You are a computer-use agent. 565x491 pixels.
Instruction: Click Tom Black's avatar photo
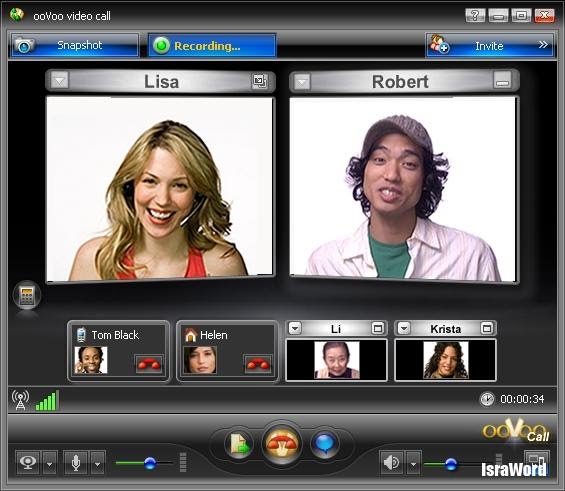coord(91,360)
